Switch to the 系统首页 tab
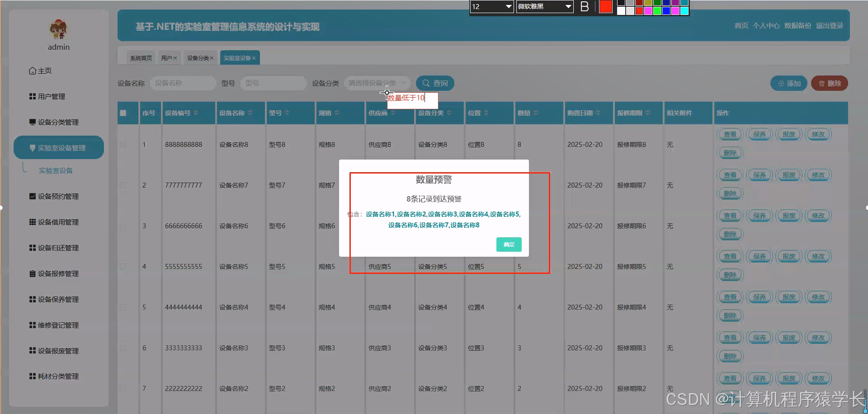Image resolution: width=868 pixels, height=414 pixels. (141, 58)
